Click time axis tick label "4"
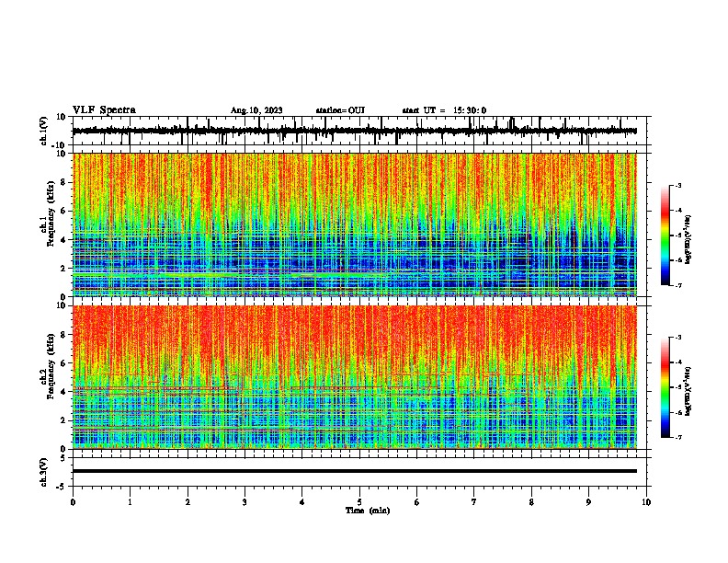The height and width of the screenshot is (563, 728). click(302, 502)
